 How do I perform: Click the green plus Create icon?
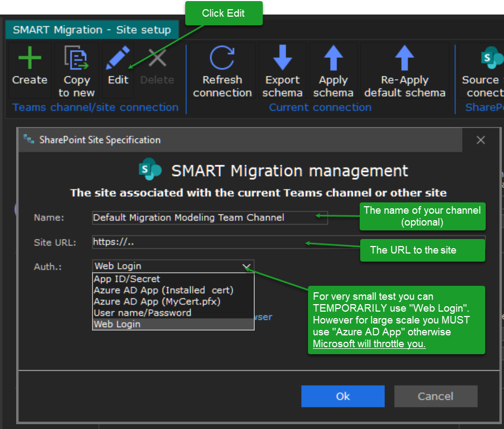(30, 58)
